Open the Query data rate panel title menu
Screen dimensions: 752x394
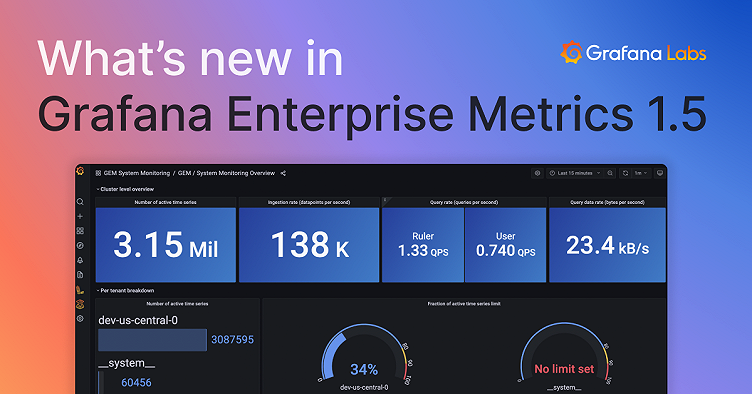coord(607,202)
